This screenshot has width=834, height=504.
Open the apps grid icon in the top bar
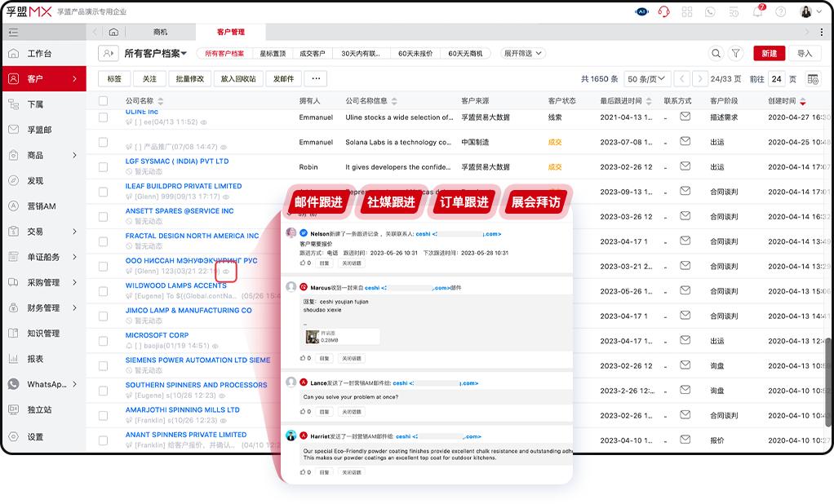pyautogui.click(x=688, y=11)
